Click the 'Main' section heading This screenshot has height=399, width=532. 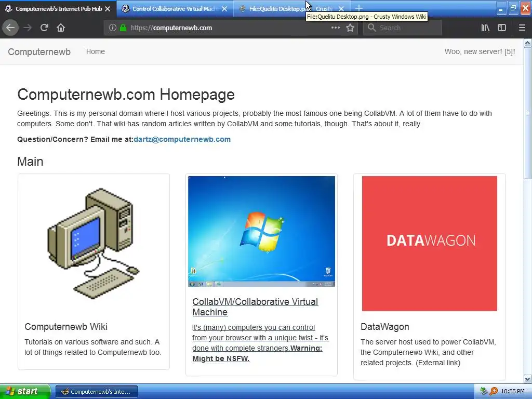30,162
